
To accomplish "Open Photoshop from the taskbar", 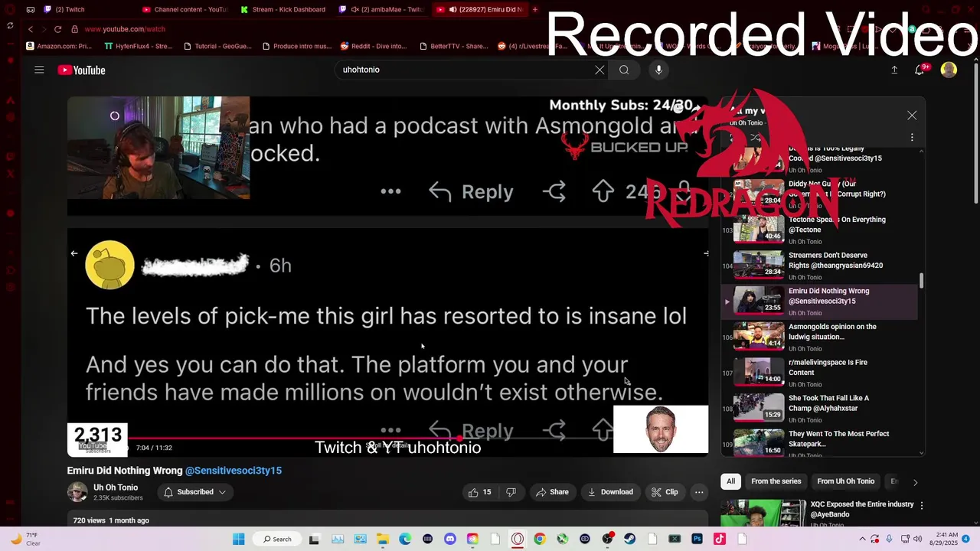I will pos(697,539).
